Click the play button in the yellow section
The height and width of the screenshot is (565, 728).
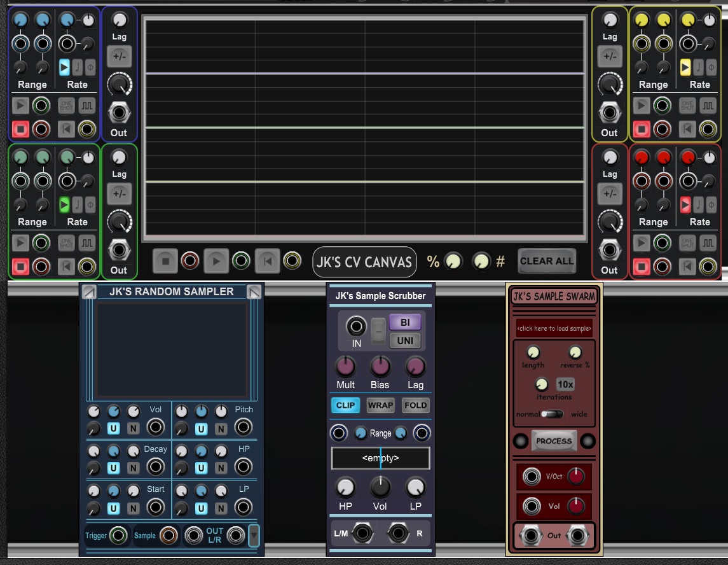coord(641,106)
